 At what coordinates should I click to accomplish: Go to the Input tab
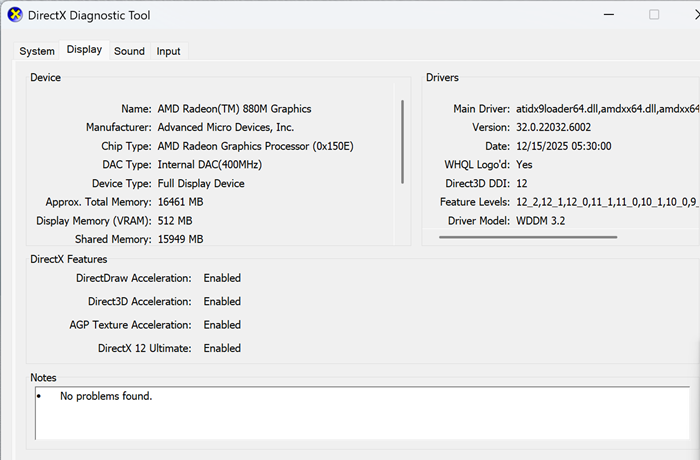pos(168,51)
